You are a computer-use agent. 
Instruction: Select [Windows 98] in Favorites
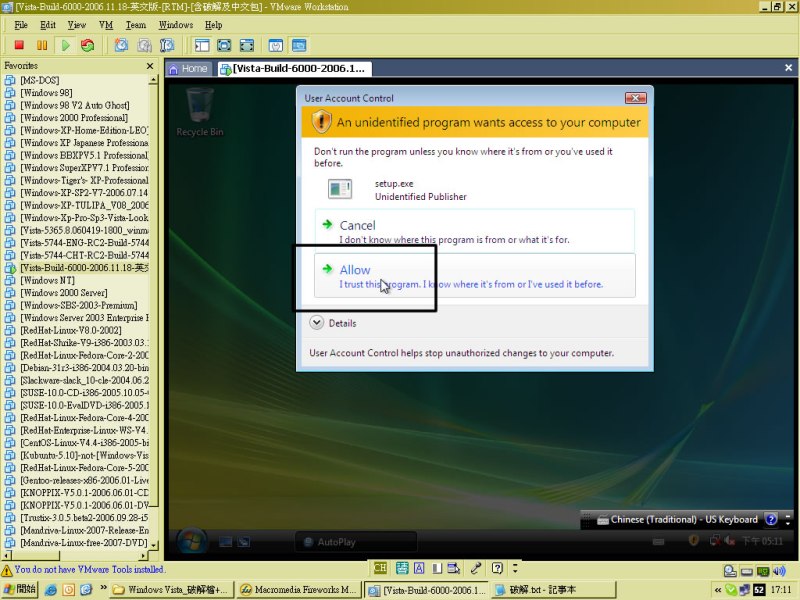coord(46,92)
